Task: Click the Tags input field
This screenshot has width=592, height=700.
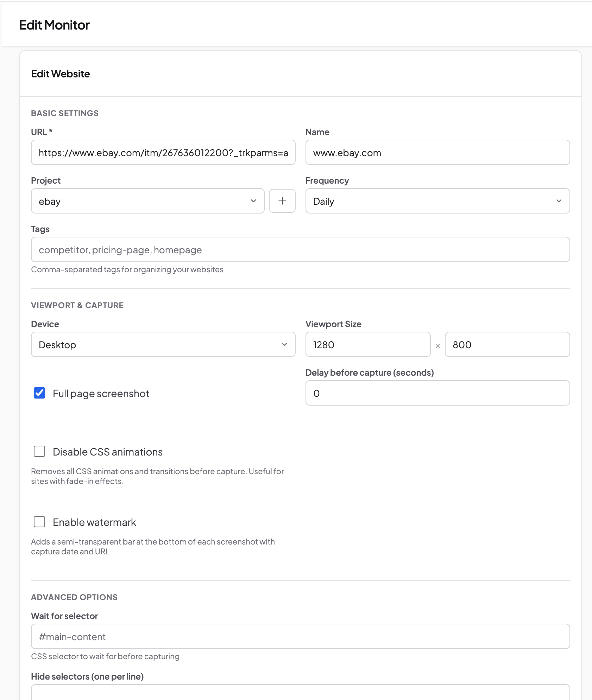Action: click(300, 249)
